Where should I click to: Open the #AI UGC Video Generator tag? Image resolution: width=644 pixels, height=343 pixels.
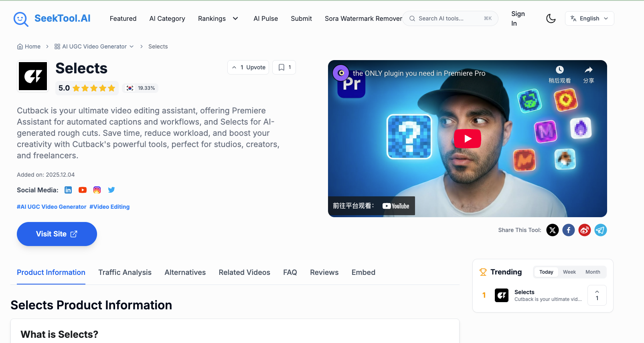pyautogui.click(x=51, y=207)
